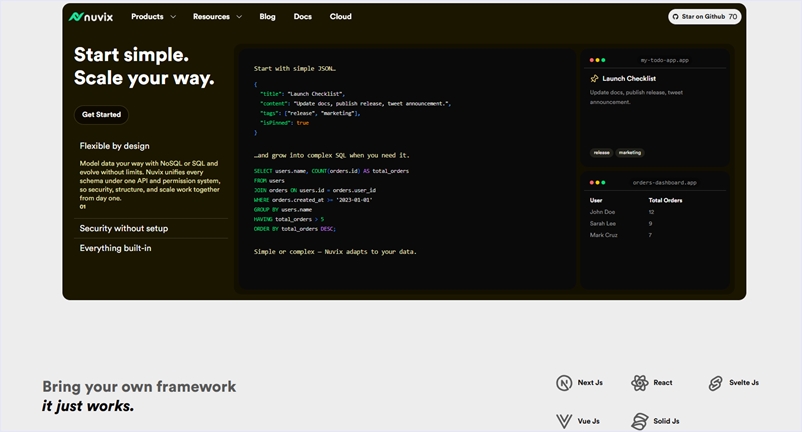The image size is (802, 432).
Task: Open the Cloud navigation link
Action: [x=340, y=17]
